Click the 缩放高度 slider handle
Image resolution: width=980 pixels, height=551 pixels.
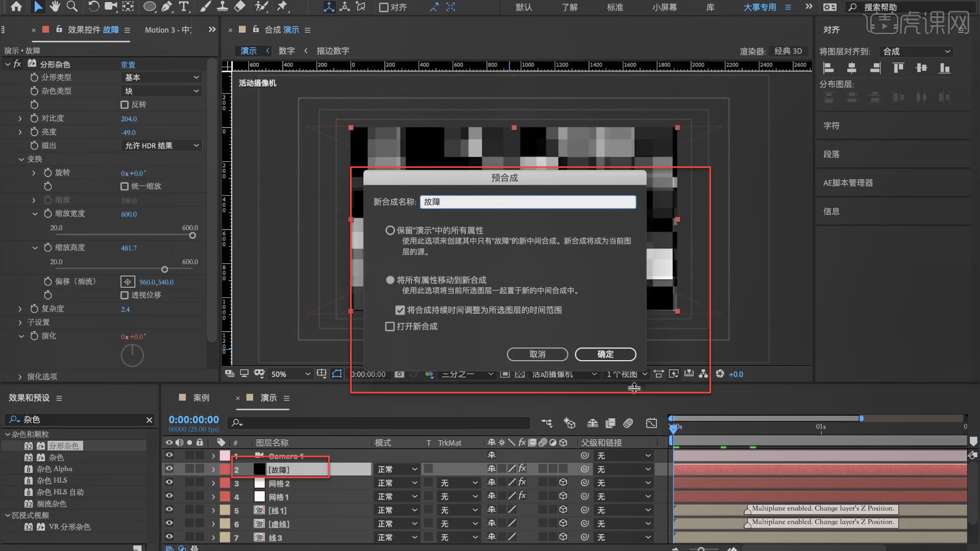[x=164, y=269]
